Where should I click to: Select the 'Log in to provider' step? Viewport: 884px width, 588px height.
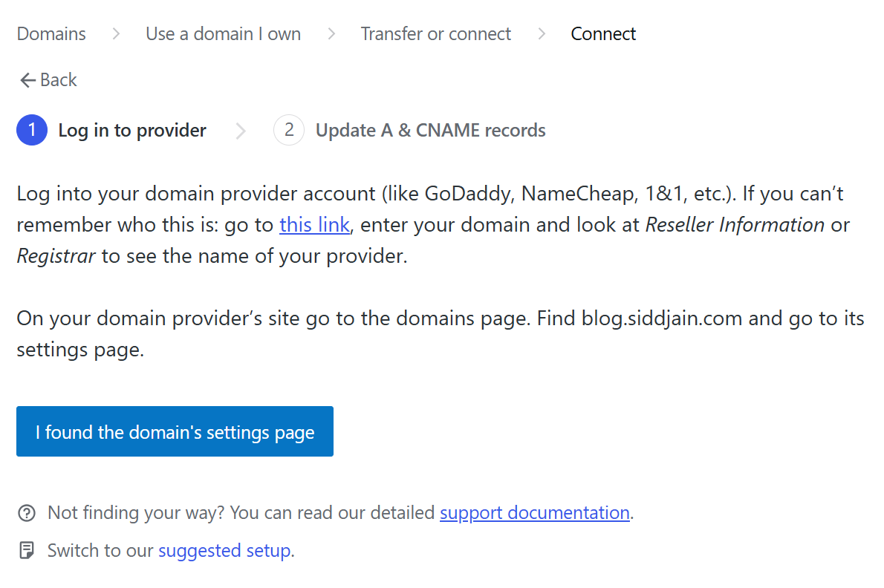[132, 131]
